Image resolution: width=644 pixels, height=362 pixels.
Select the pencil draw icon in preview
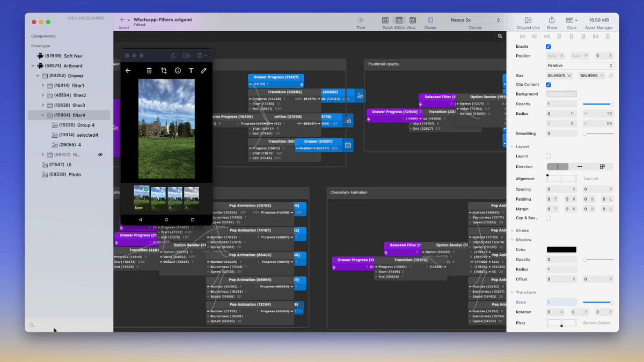[203, 70]
